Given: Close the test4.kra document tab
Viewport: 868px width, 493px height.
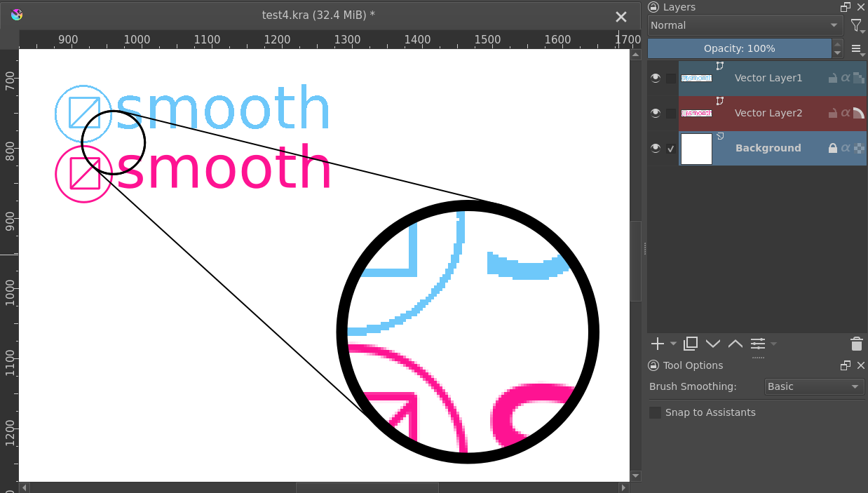Looking at the screenshot, I should 621,17.
